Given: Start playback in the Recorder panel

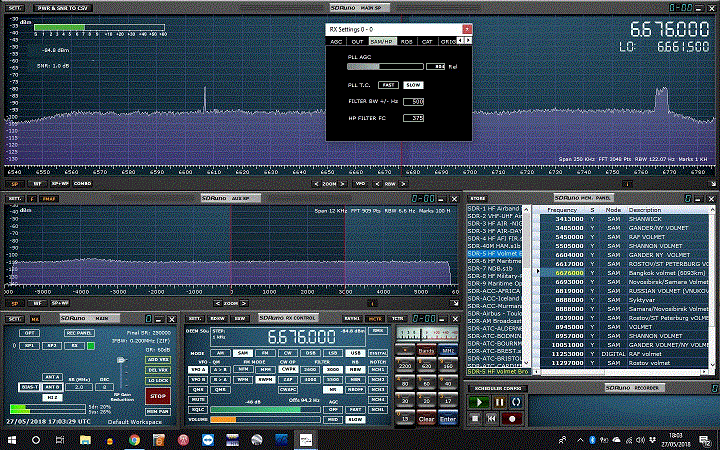Looking at the screenshot, I should (x=478, y=403).
